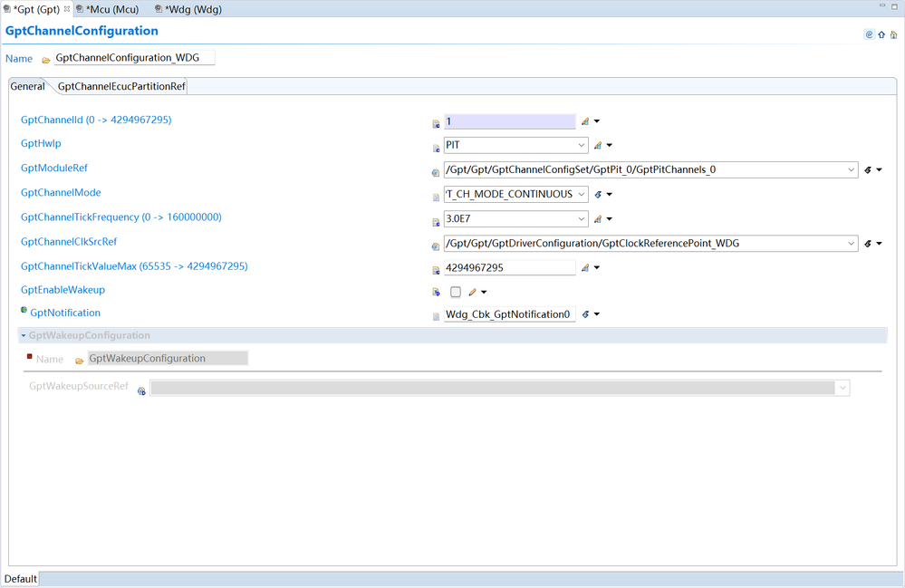Click the calculator icon next to PIT dropdown

pyautogui.click(x=598, y=145)
